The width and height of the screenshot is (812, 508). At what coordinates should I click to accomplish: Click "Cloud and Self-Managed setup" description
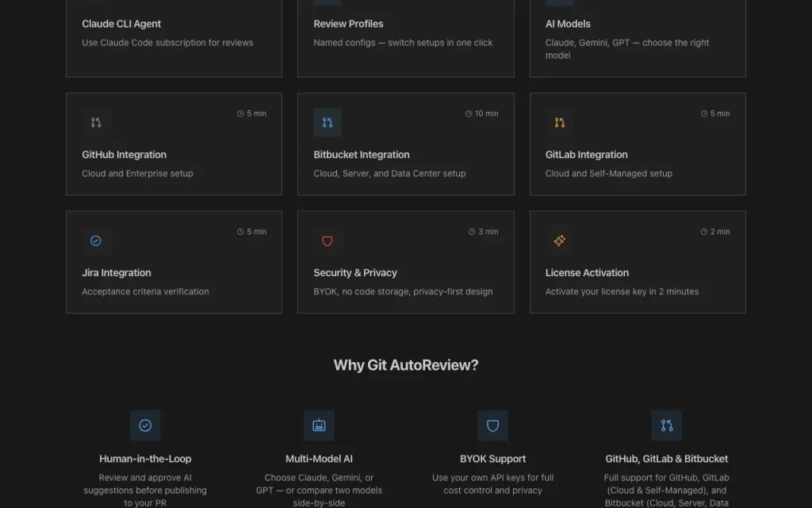tap(608, 174)
